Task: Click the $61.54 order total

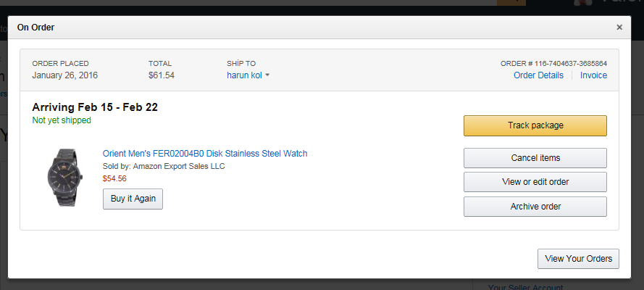Action: click(162, 75)
